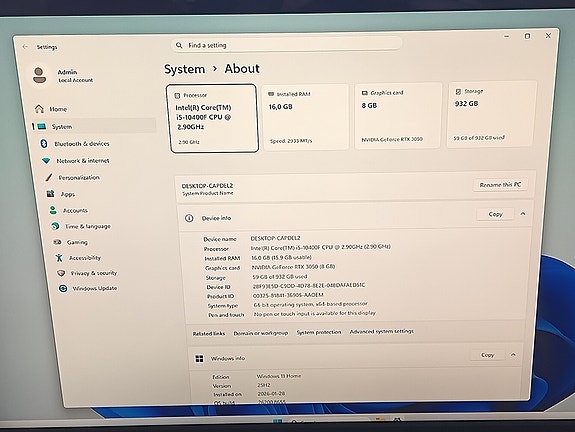575x432 pixels.
Task: Click the Processor chip icon
Action: point(177,95)
